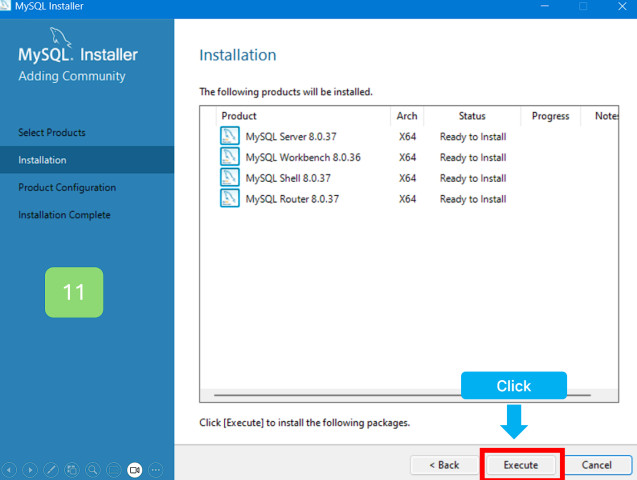
Task: Click Ready to Install status of MySQL Shell
Action: click(473, 178)
